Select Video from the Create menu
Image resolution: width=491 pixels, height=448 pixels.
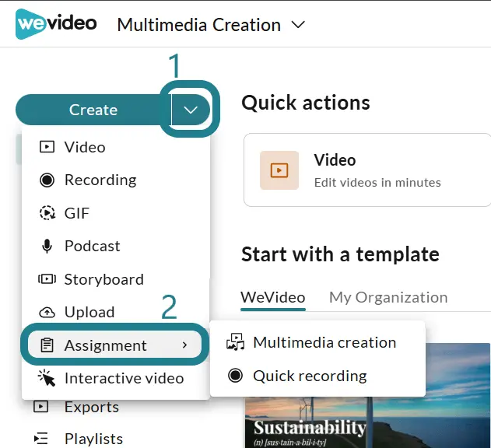(x=116, y=147)
